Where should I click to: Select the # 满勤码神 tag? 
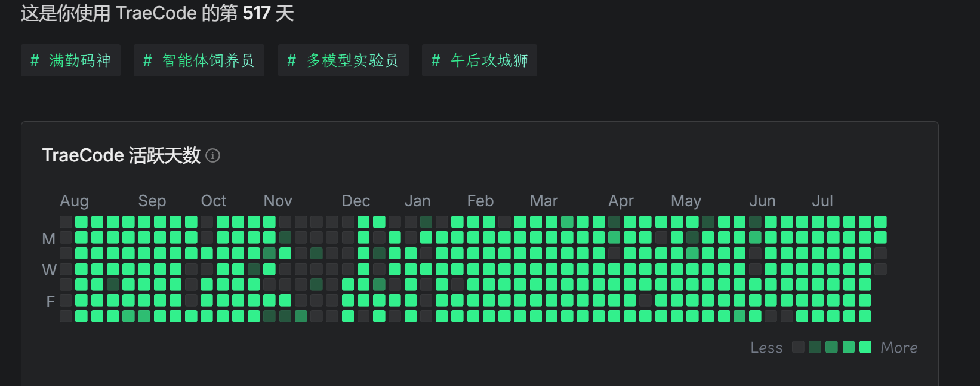pos(70,60)
